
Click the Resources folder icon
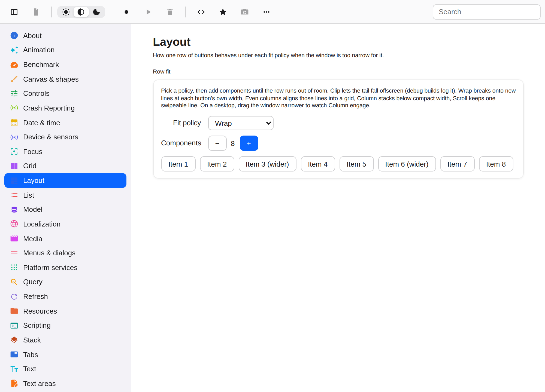[14, 311]
